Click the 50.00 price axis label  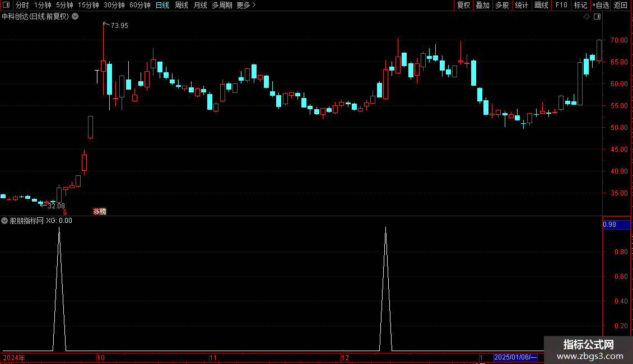(x=619, y=127)
